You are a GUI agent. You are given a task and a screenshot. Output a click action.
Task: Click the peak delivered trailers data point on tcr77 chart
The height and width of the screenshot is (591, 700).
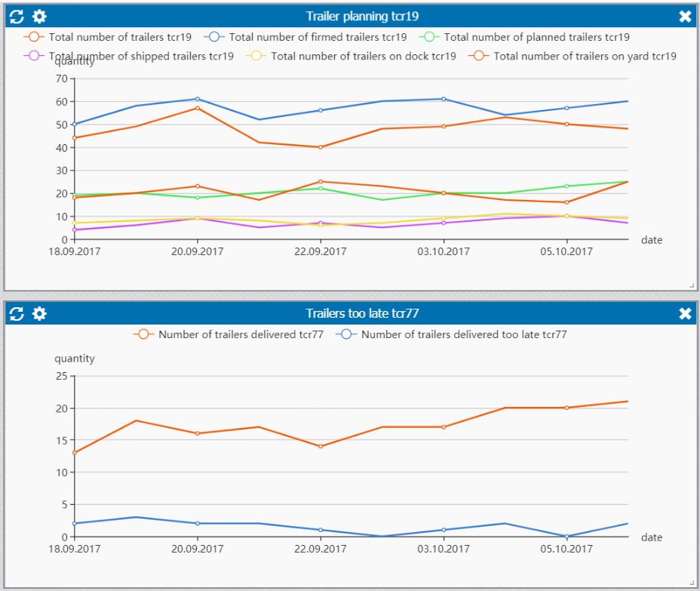pyautogui.click(x=628, y=401)
